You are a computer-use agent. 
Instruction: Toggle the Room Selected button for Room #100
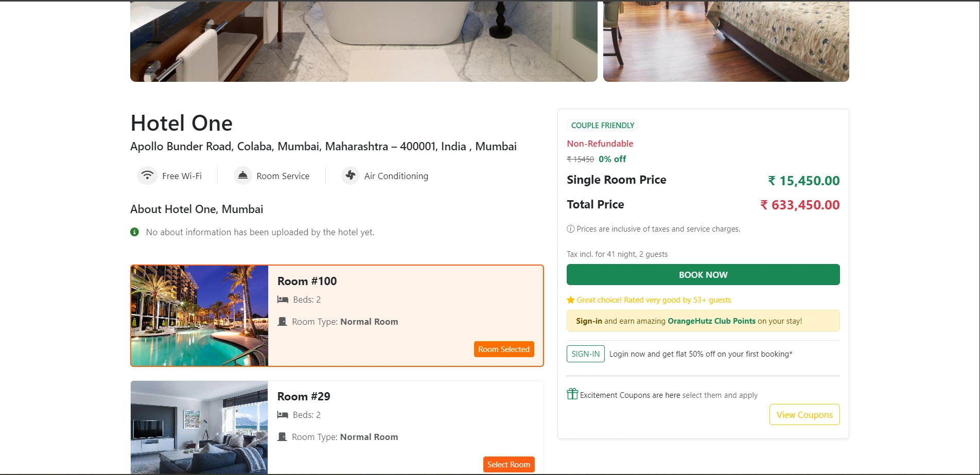pyautogui.click(x=503, y=349)
